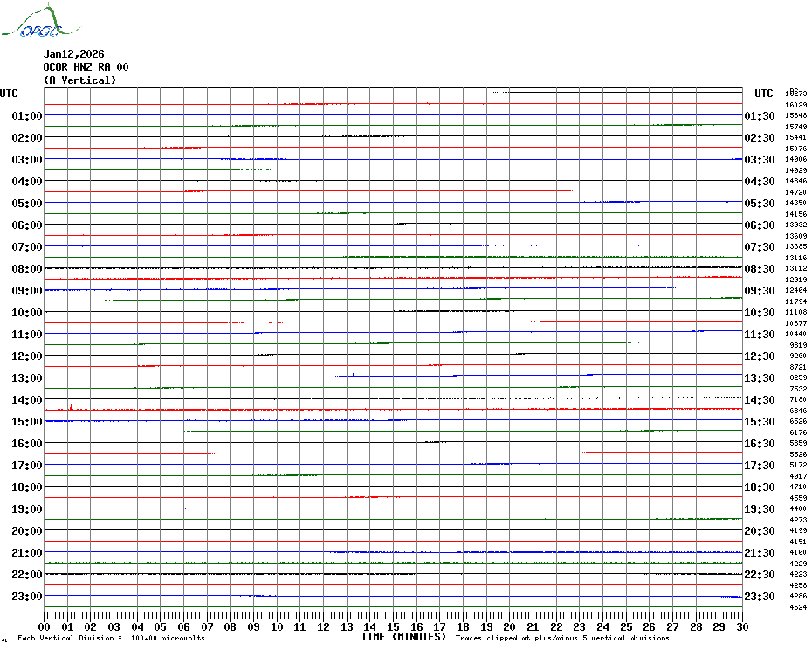Click the value 12464 in the right column

coord(796,290)
